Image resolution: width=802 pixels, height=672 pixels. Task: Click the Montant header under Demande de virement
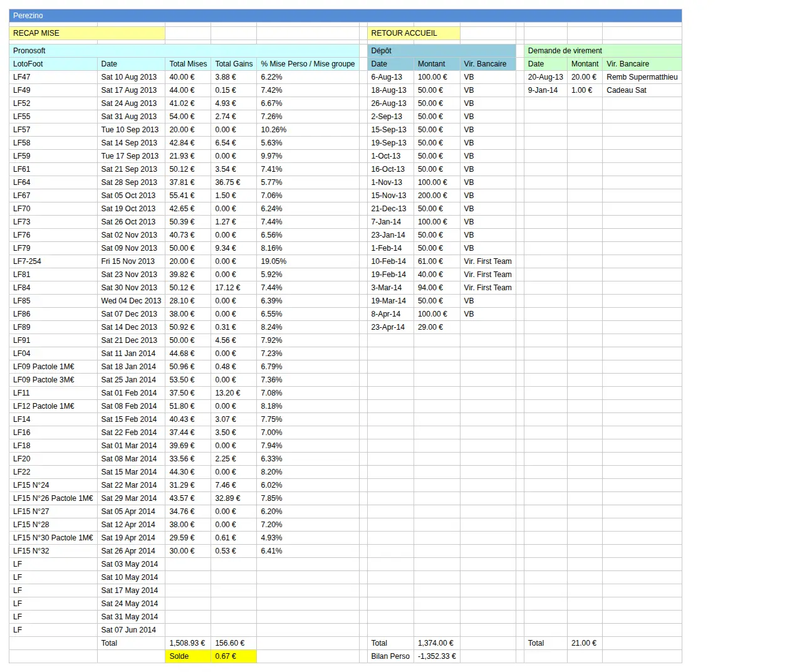coord(585,64)
